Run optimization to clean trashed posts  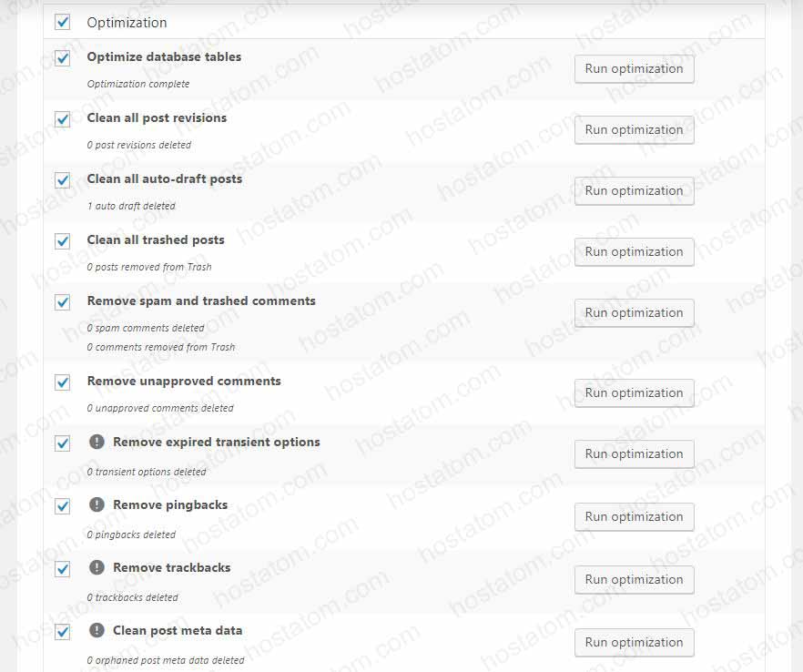634,252
